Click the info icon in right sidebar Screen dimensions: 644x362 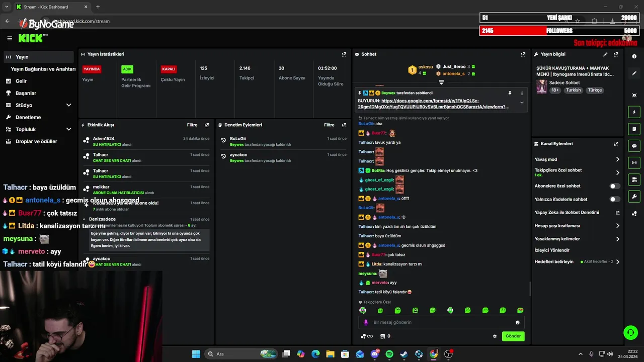(x=634, y=56)
